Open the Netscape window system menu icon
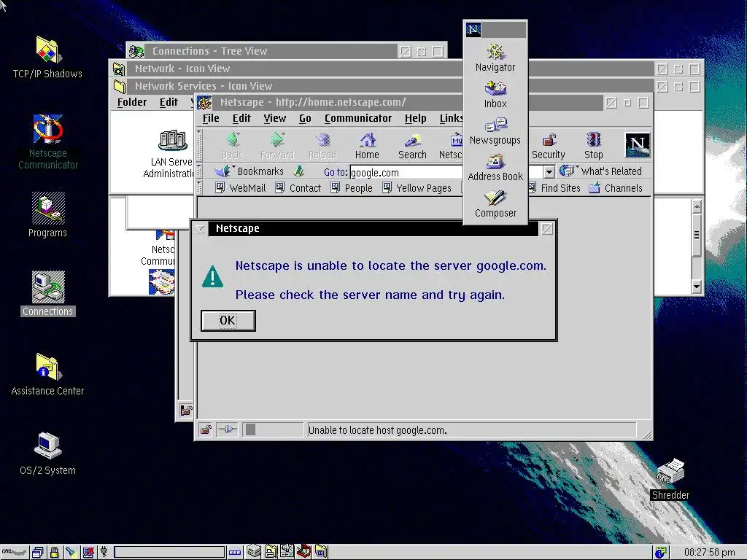This screenshot has width=747, height=560. (x=204, y=102)
